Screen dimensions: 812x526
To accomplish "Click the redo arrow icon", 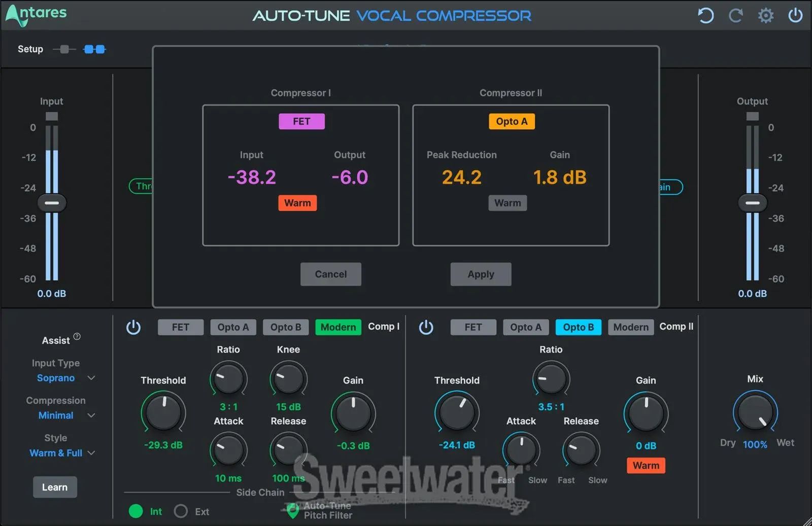I will [x=735, y=15].
